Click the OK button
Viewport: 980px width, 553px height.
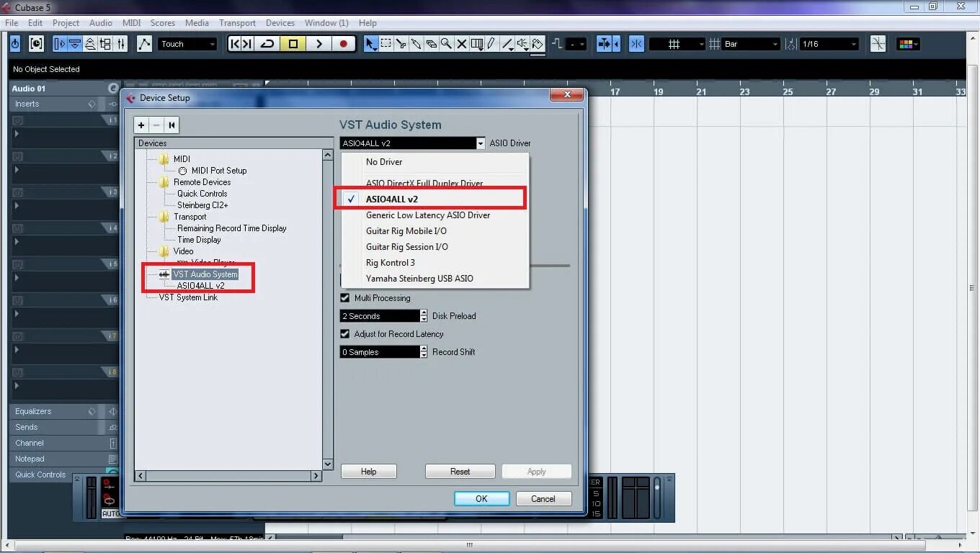[x=481, y=498]
